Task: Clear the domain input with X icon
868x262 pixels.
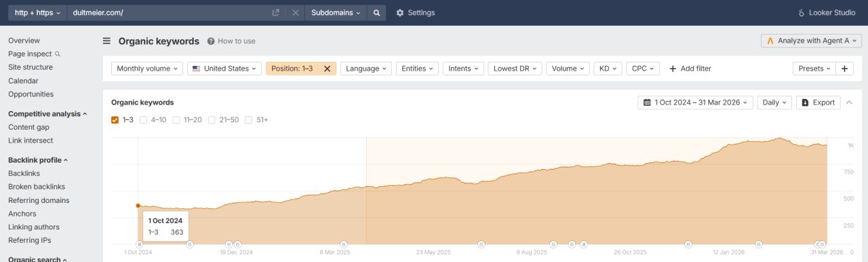Action: 296,12
